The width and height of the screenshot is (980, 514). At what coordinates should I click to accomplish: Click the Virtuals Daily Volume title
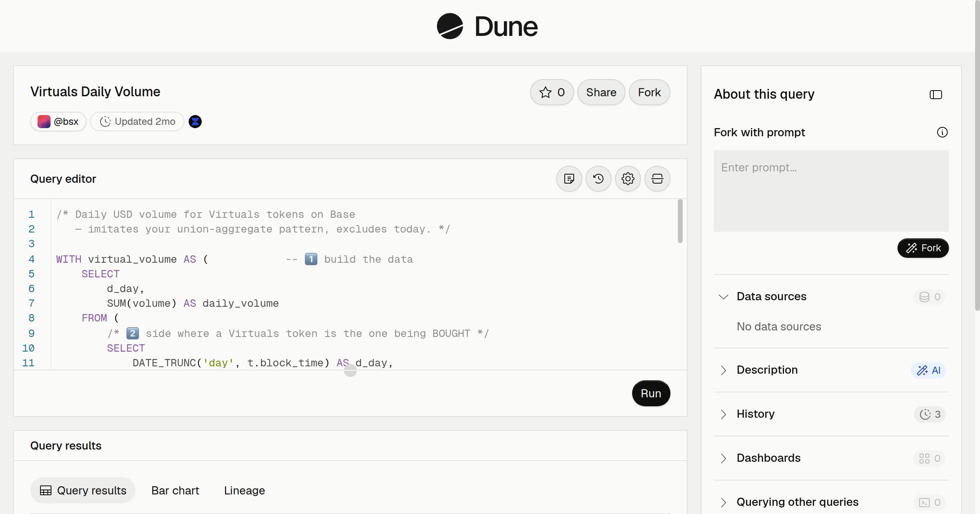point(95,92)
